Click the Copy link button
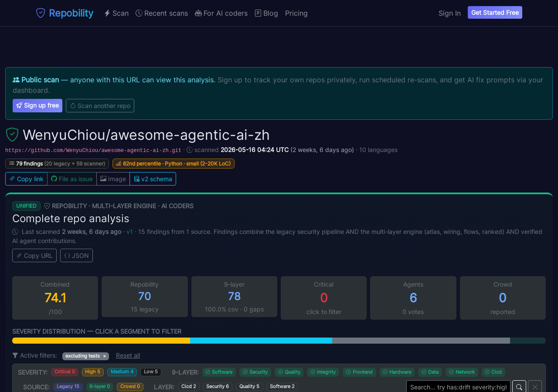The width and height of the screenshot is (558, 392). point(26,179)
